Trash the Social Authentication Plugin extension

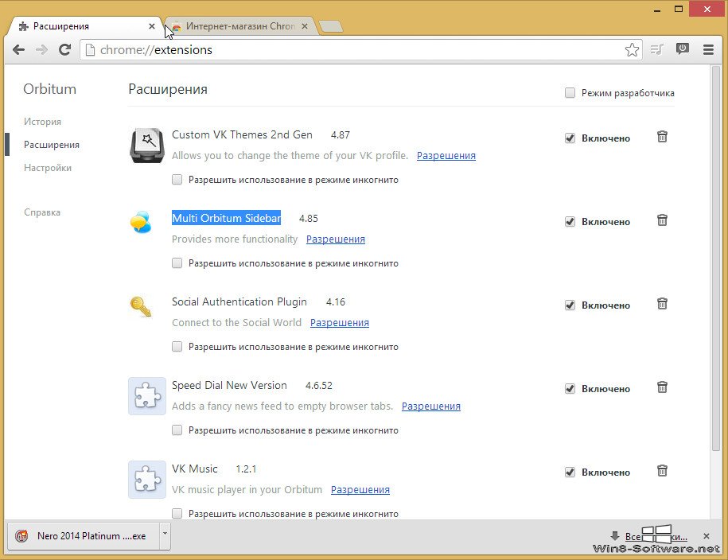[x=662, y=304]
